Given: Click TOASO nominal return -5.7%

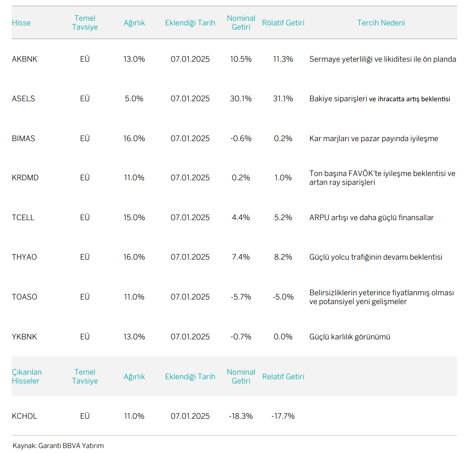Looking at the screenshot, I should coord(241,297).
